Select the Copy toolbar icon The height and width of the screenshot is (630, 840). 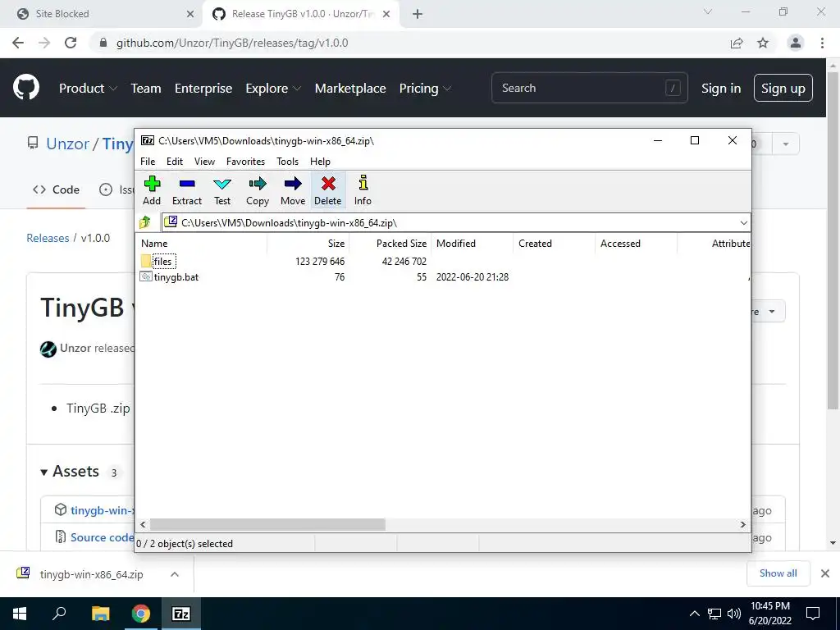257,190
